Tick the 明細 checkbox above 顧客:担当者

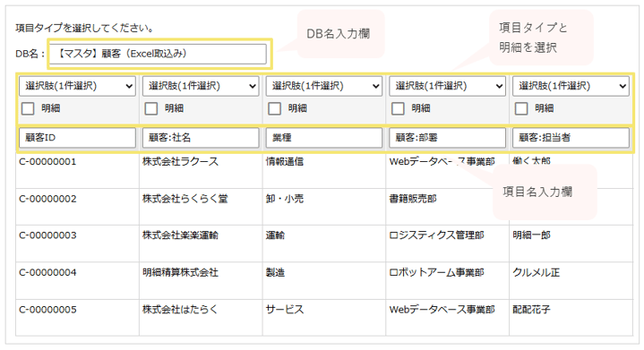click(521, 108)
